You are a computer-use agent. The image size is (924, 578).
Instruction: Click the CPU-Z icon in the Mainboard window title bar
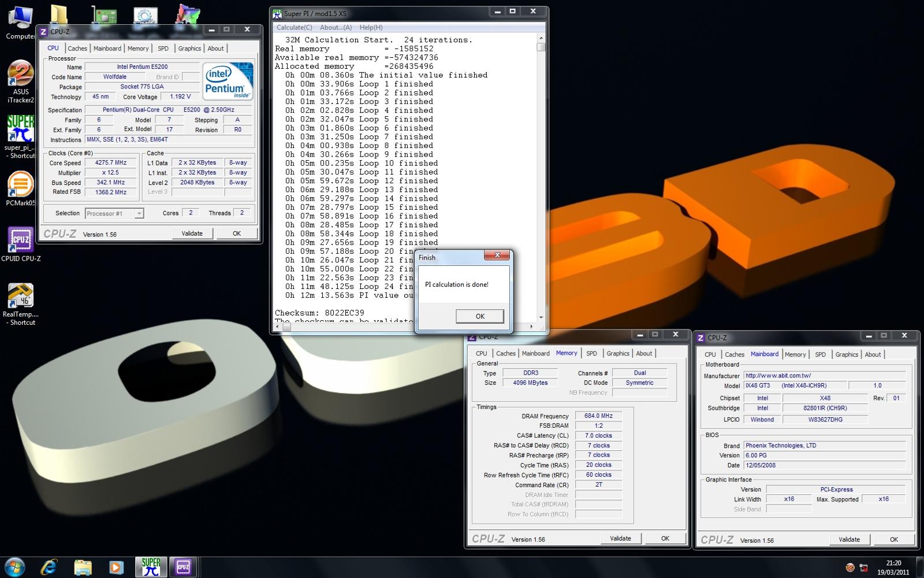coord(701,338)
